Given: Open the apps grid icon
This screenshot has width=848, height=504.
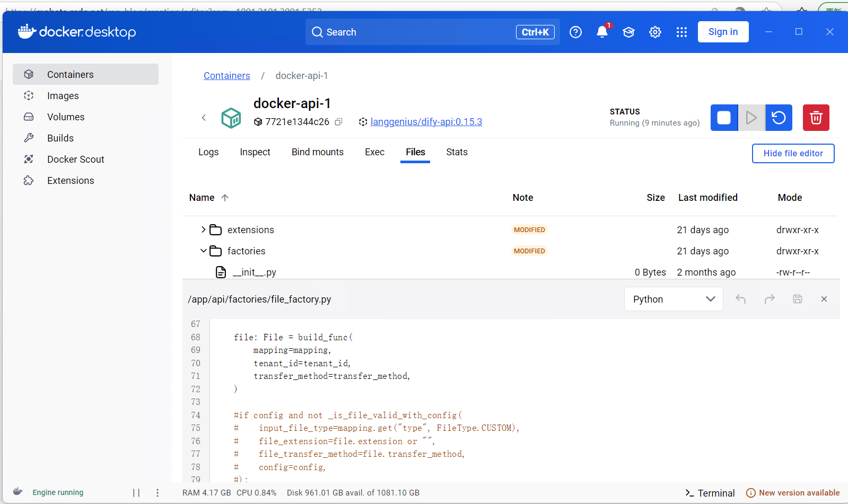Looking at the screenshot, I should [681, 32].
